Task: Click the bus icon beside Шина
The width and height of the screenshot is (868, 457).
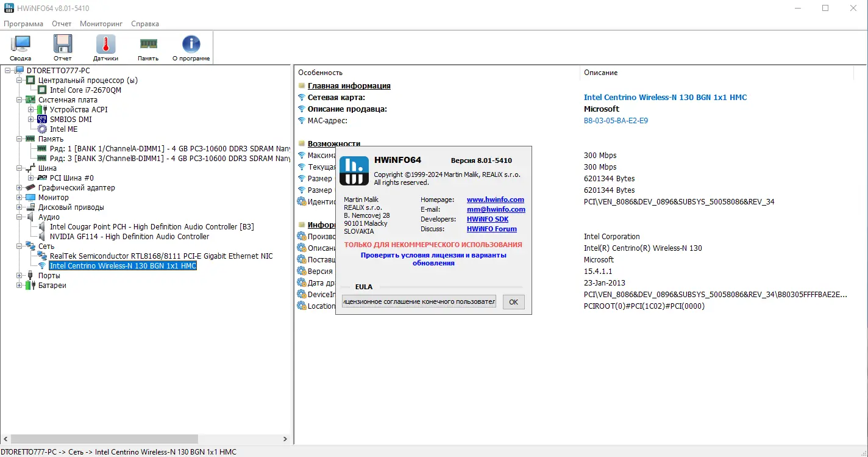Action: [31, 168]
